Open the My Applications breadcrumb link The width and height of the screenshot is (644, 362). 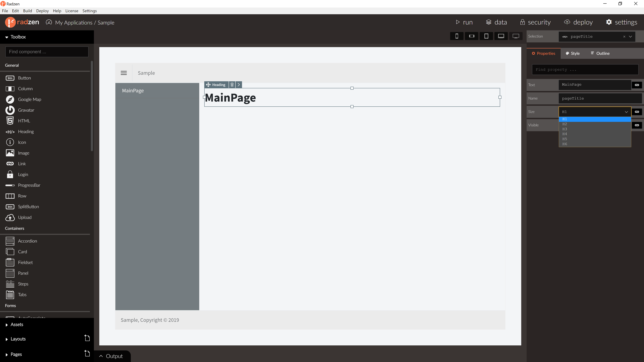73,23
